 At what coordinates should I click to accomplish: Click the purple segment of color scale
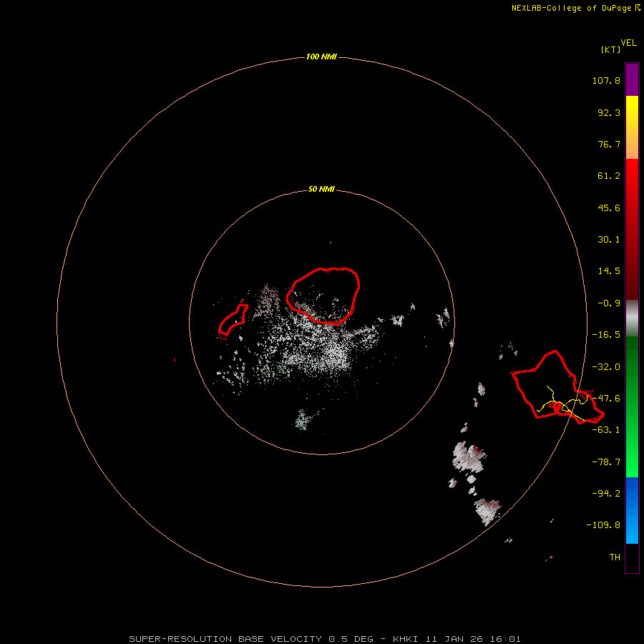(632, 79)
